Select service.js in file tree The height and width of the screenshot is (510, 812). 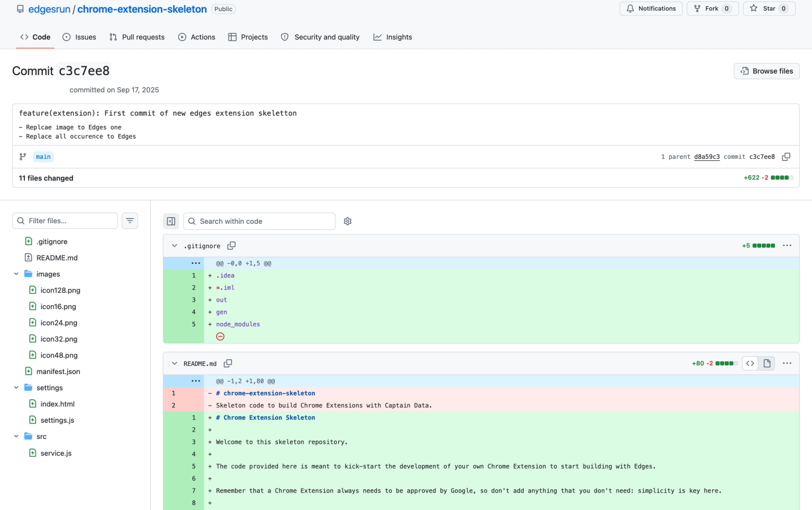point(56,453)
